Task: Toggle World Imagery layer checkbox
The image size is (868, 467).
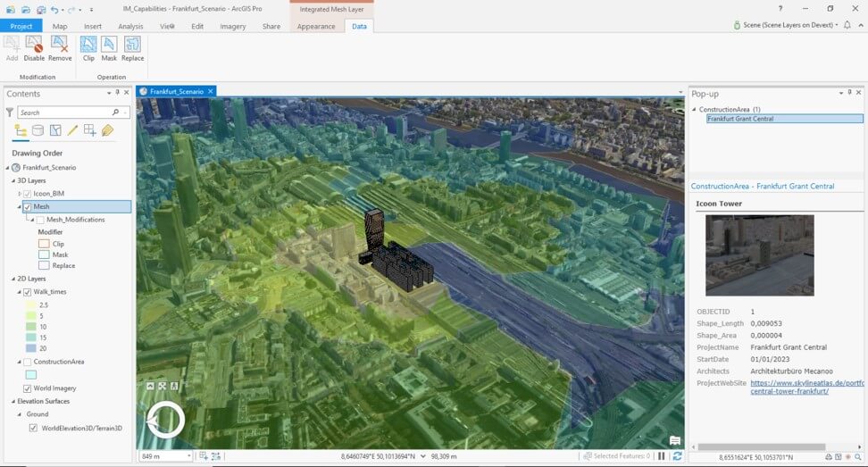Action: pyautogui.click(x=27, y=388)
